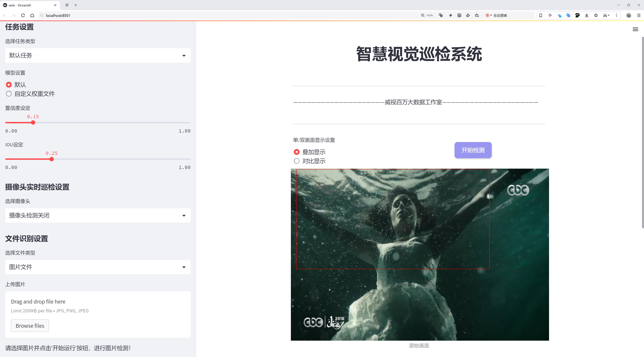Click the face icon in address bar
The width and height of the screenshot is (644, 357).
coord(459,15)
